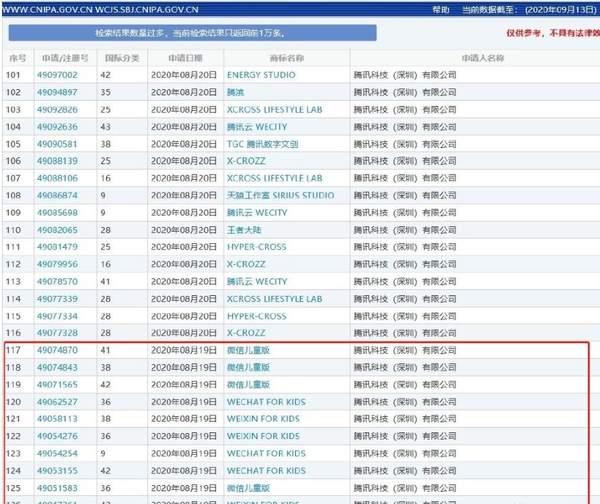This screenshot has height=504, width=600.
Task: Open the 天狼工作室 SIRIUS STUDIO trademark
Action: (x=280, y=195)
